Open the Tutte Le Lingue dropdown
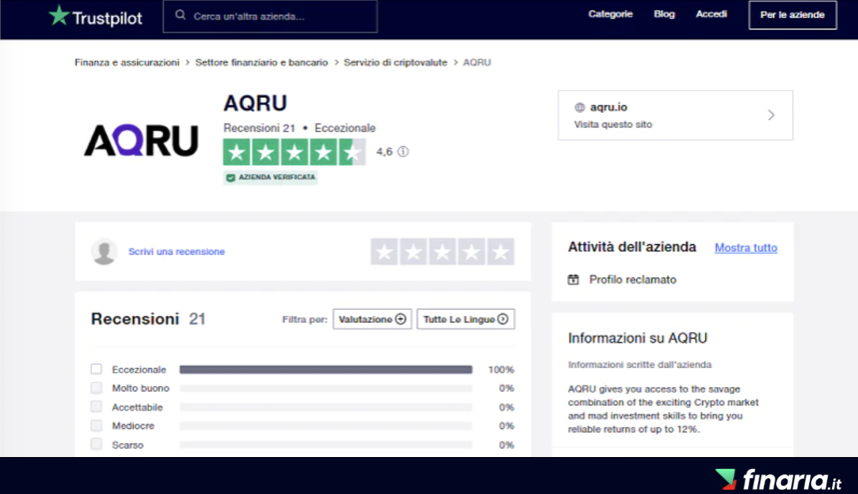The height and width of the screenshot is (494, 858). pyautogui.click(x=466, y=319)
